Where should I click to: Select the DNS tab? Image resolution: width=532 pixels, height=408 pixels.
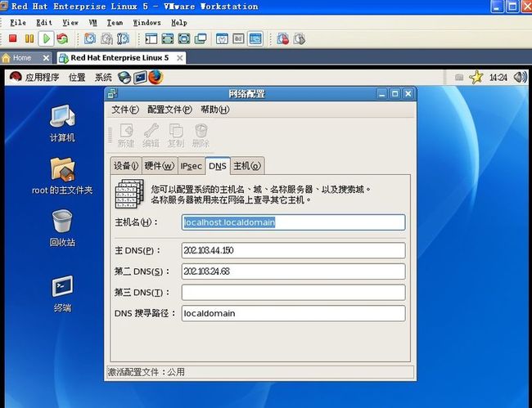[218, 166]
